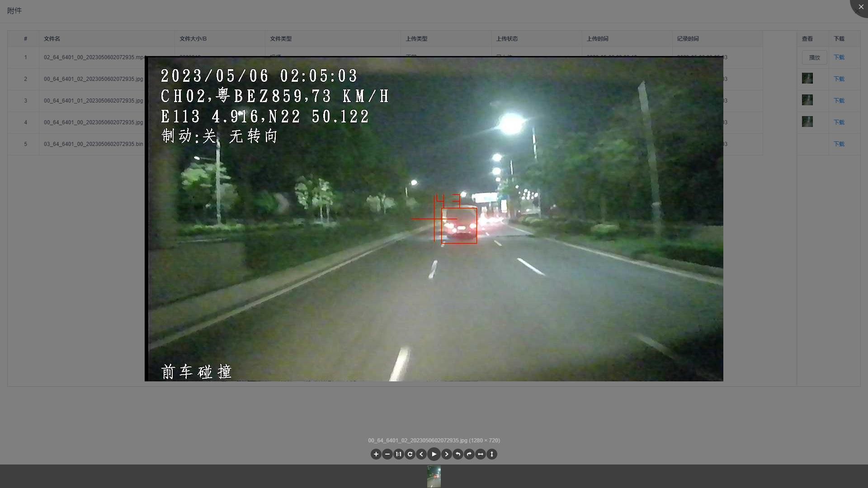Flip the image vertically
Screen dimensions: 868x488
click(x=492, y=454)
